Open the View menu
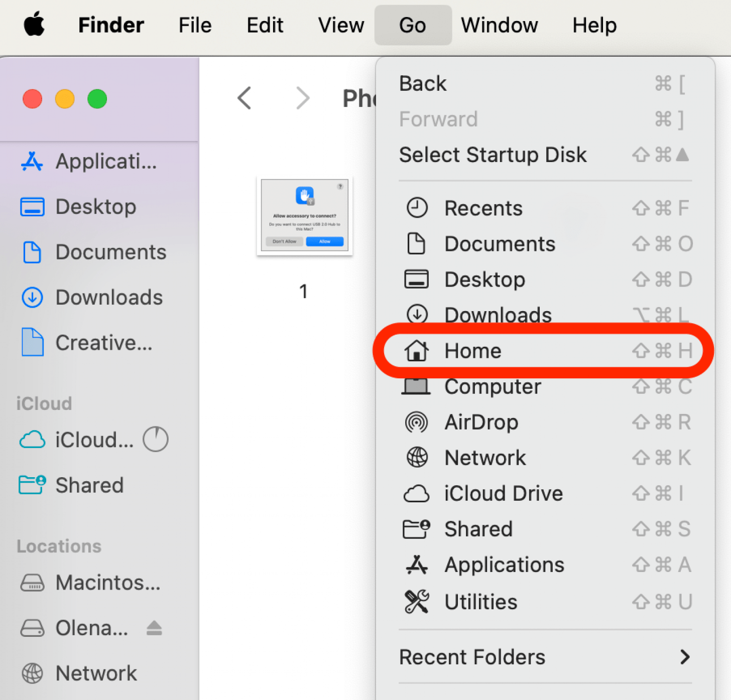 coord(341,25)
